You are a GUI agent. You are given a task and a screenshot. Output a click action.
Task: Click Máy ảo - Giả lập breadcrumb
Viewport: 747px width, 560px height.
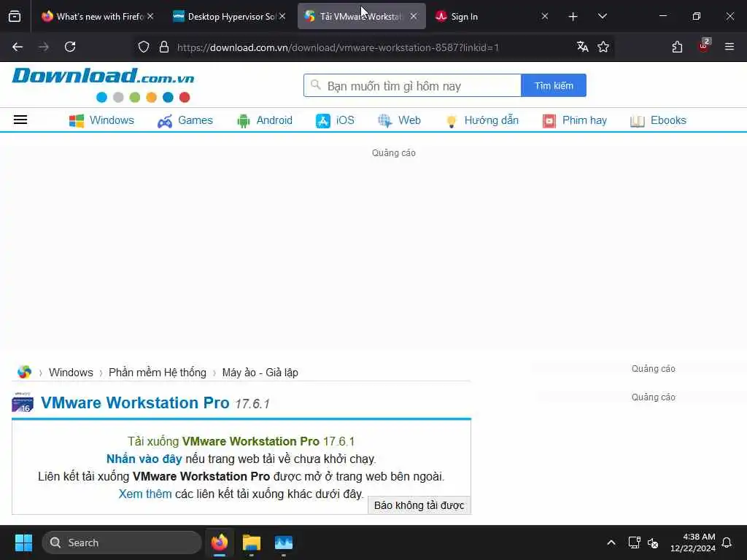[260, 373]
